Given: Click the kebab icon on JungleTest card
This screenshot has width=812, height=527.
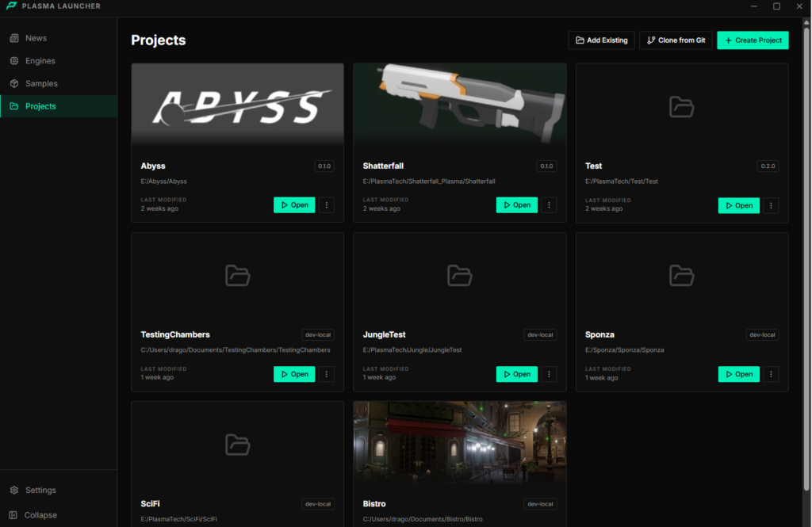Looking at the screenshot, I should (549, 374).
